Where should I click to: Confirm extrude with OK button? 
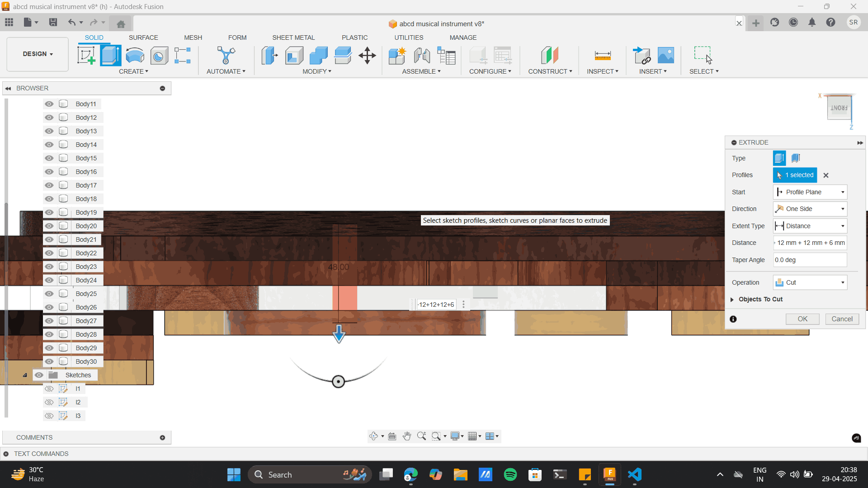802,319
